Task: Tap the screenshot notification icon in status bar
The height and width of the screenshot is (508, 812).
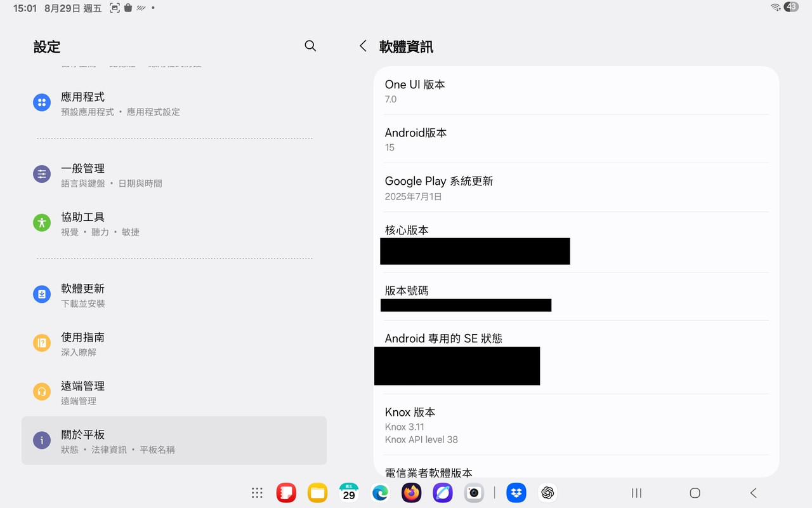Action: click(x=115, y=8)
